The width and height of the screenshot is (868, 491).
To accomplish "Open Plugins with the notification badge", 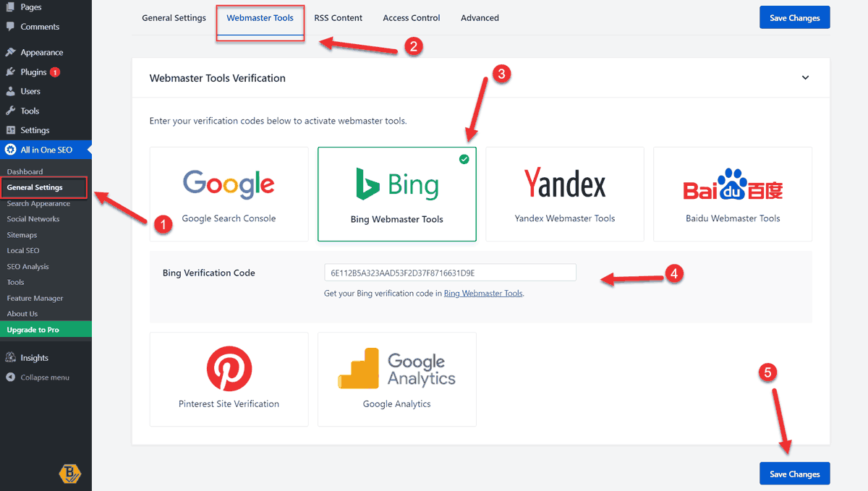I will [34, 72].
